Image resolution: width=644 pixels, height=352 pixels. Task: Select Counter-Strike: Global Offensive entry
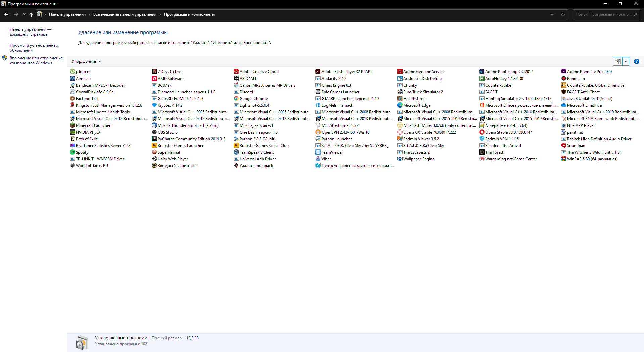(593, 85)
